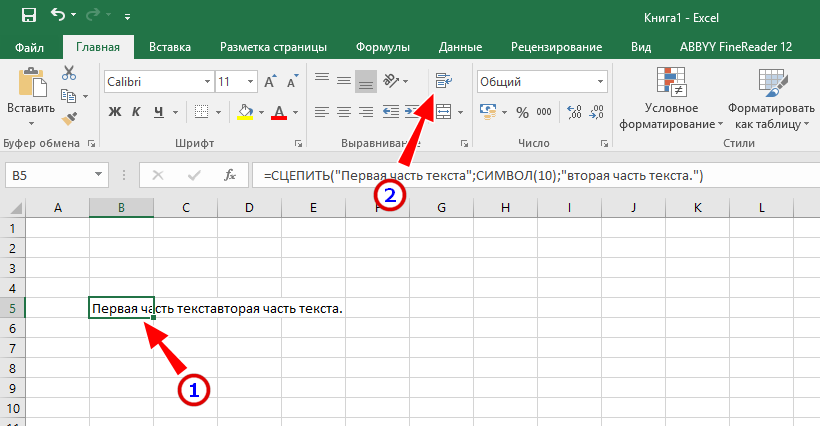Enable wrap text in the cell
The image size is (820, 426).
[x=443, y=80]
